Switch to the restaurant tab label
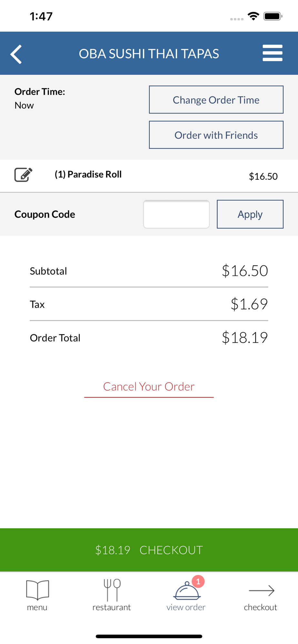This screenshot has width=298, height=644. (x=112, y=607)
